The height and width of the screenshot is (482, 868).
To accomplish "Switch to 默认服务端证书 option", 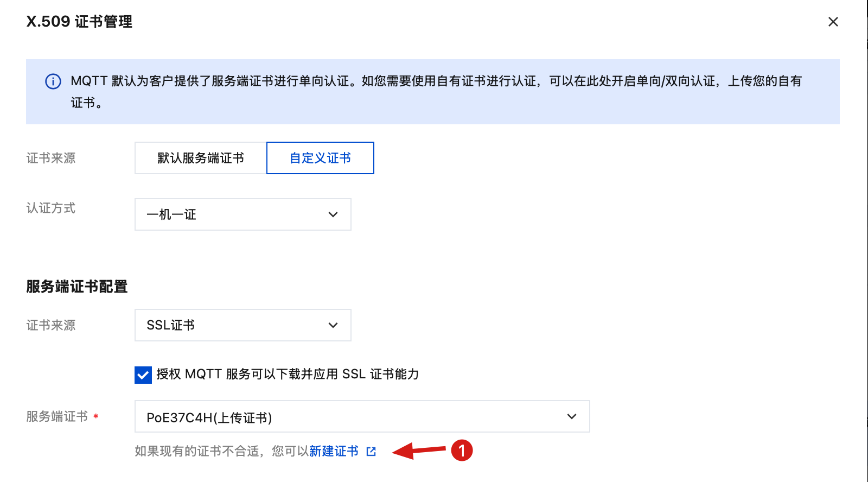I will click(201, 158).
